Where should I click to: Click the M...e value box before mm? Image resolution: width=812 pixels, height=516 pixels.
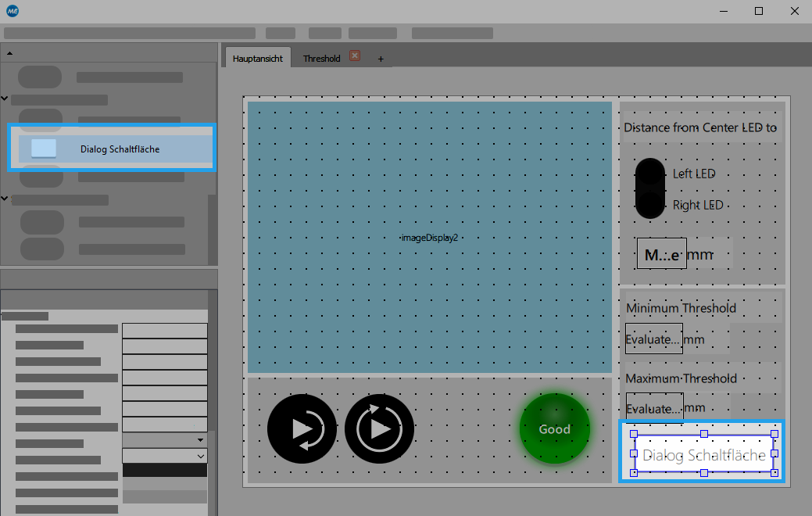click(662, 253)
